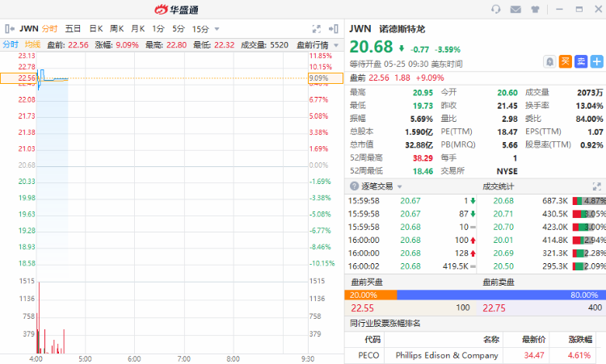606x364 pixels.
Task: Click the Huashengtong logo
Action: [176, 10]
